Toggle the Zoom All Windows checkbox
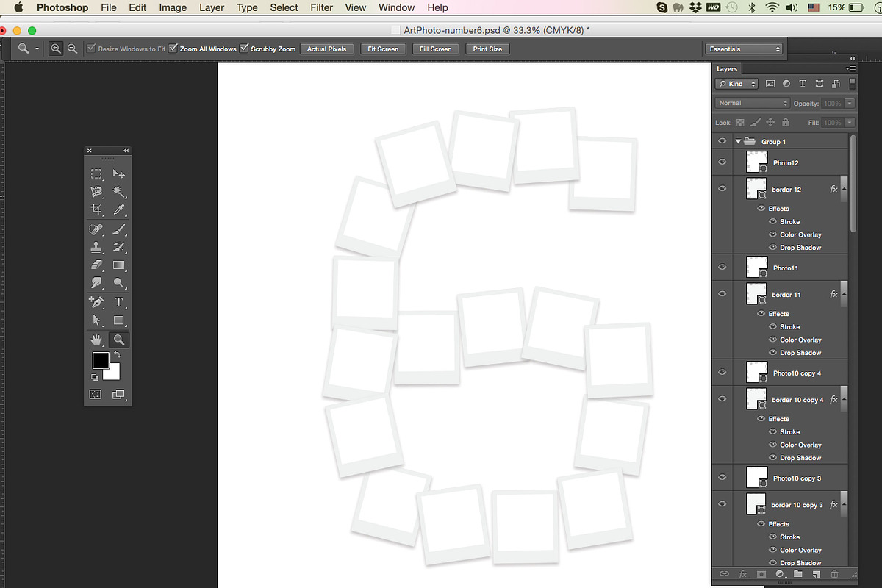Screen dimensions: 882x588 click(x=173, y=49)
